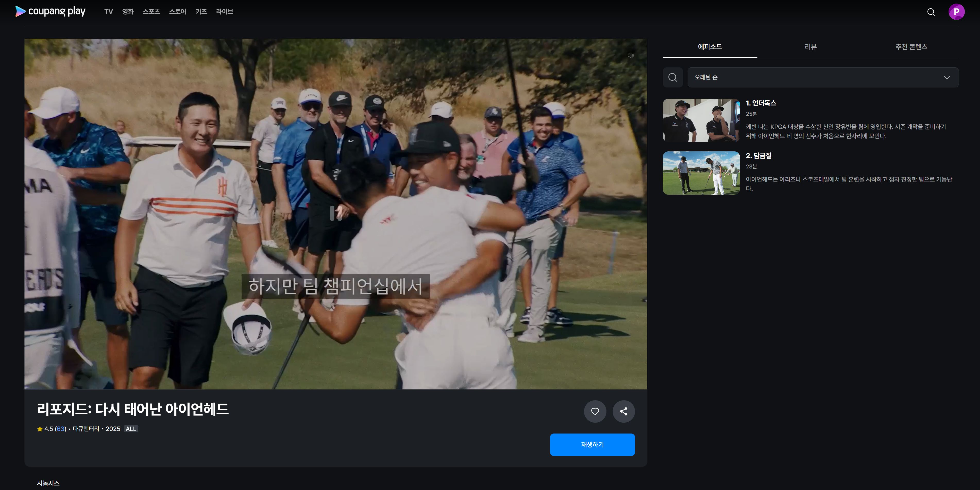Search episodes using the magnifier icon

672,77
